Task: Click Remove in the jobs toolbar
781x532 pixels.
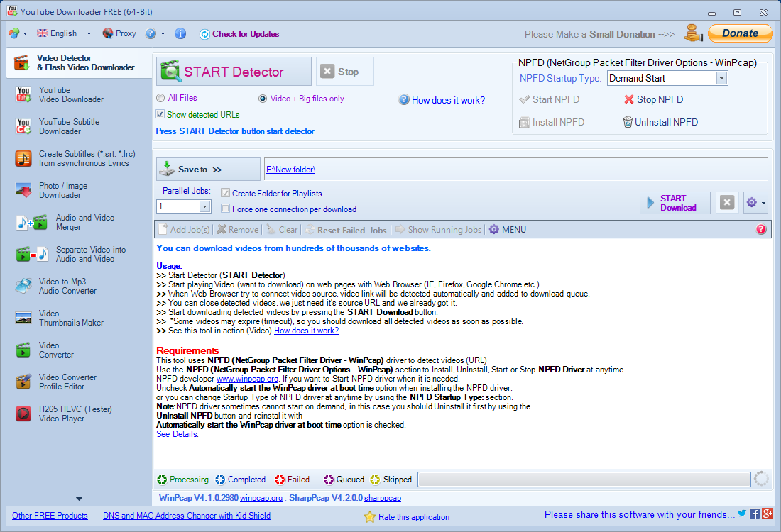Action: tap(238, 229)
